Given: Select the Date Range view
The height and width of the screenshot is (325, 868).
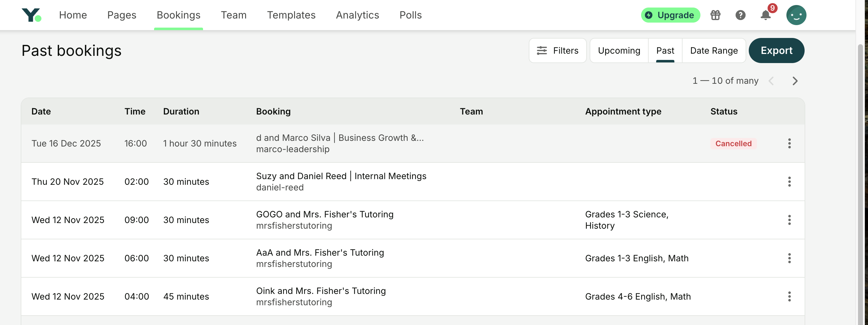Looking at the screenshot, I should pos(714,51).
